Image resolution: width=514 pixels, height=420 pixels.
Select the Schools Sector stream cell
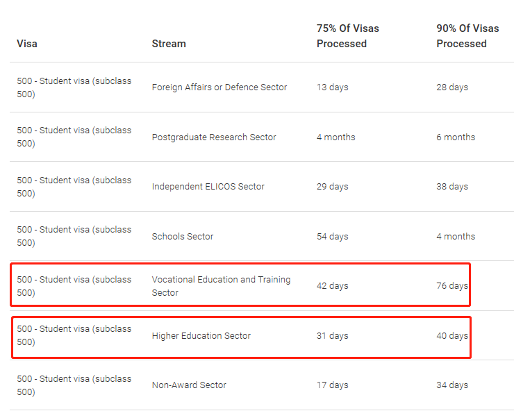point(183,237)
